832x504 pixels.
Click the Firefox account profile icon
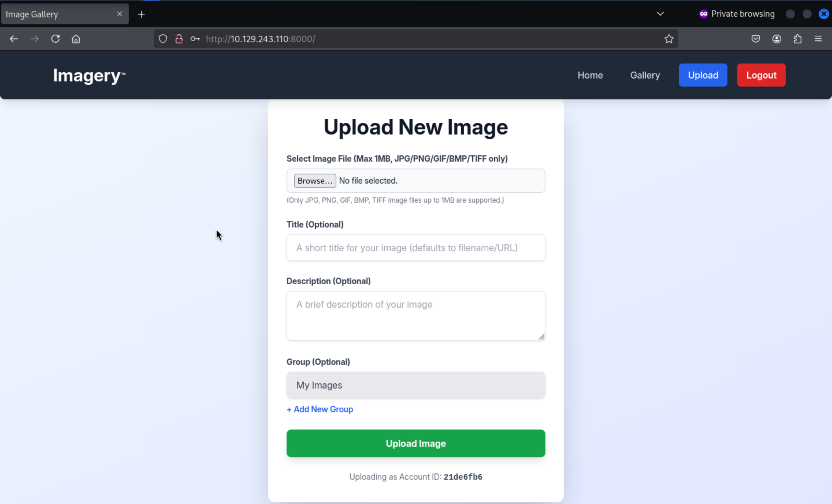coord(777,39)
